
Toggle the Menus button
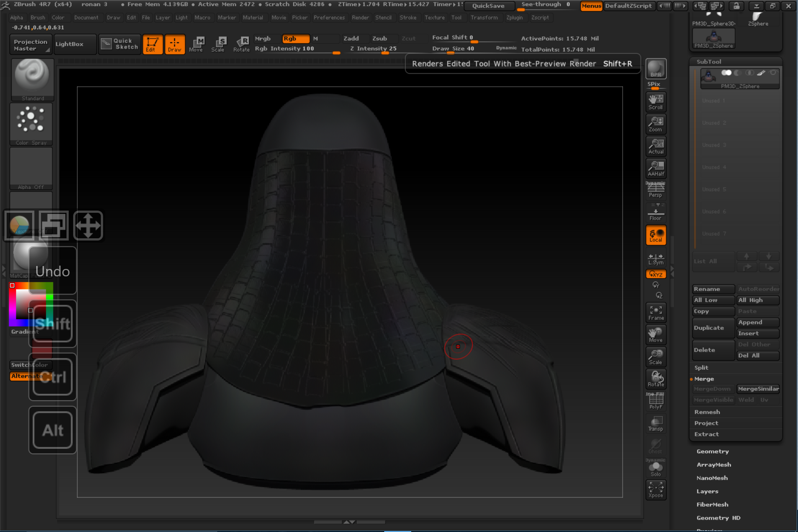click(591, 6)
